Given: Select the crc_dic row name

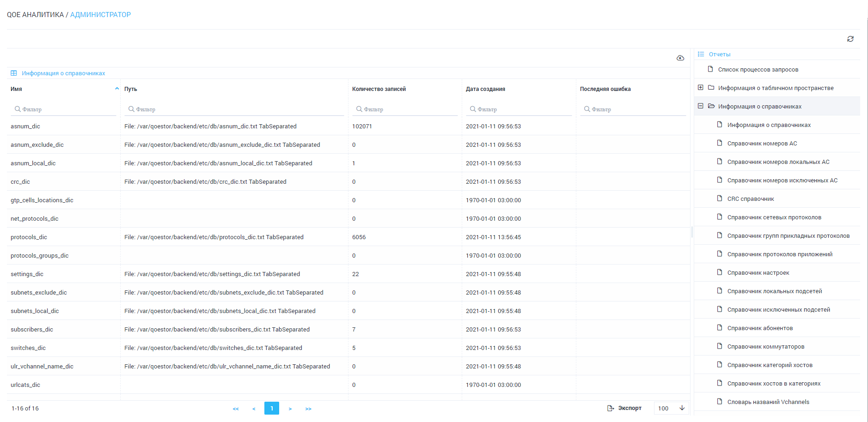Looking at the screenshot, I should pos(20,181).
